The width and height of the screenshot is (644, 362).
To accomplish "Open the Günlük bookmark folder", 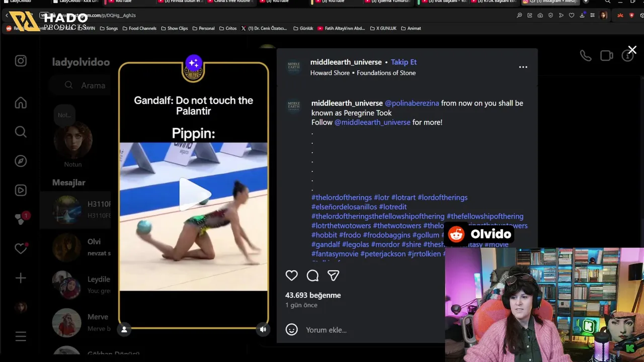I will [303, 28].
